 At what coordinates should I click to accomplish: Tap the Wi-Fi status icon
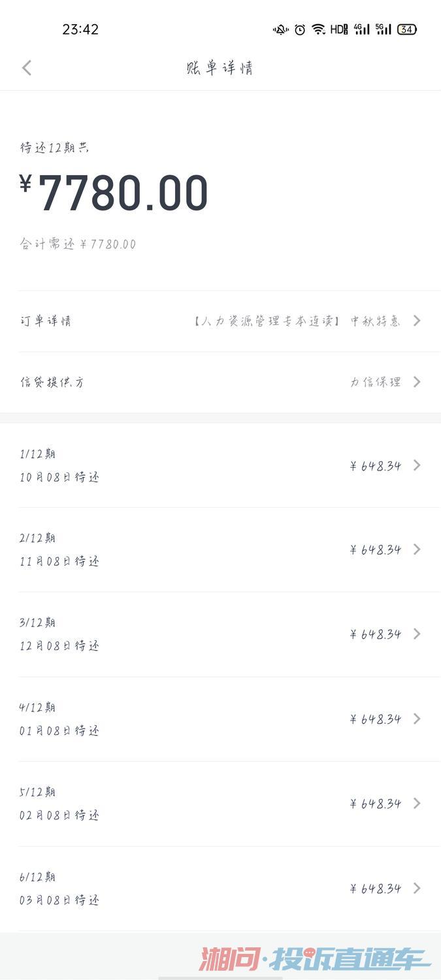tap(318, 29)
